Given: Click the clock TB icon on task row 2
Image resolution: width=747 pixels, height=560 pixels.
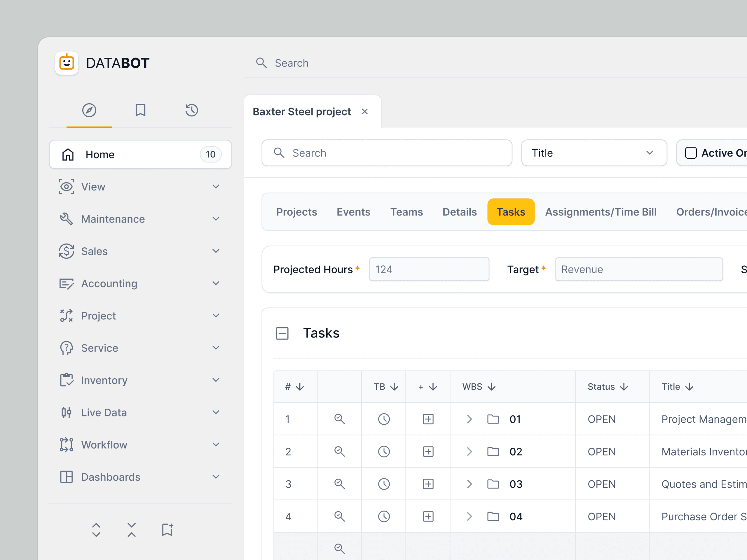Looking at the screenshot, I should coord(384,451).
